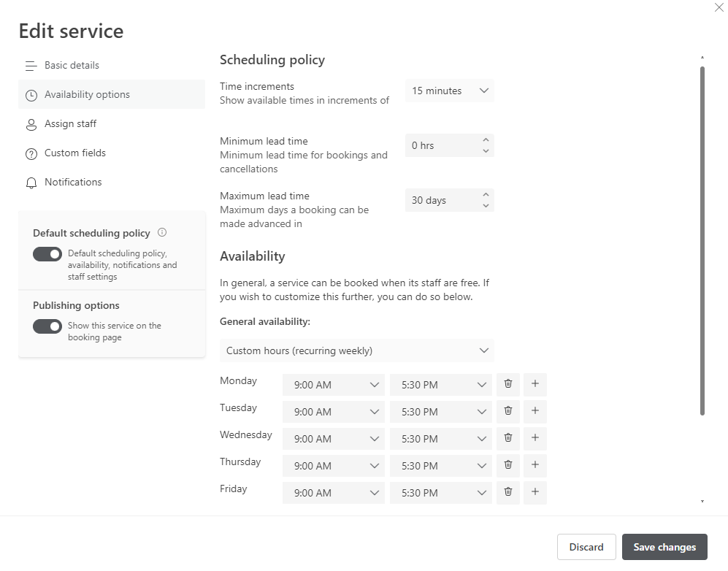Open Monday's start time dropdown
The height and width of the screenshot is (571, 728).
point(334,385)
